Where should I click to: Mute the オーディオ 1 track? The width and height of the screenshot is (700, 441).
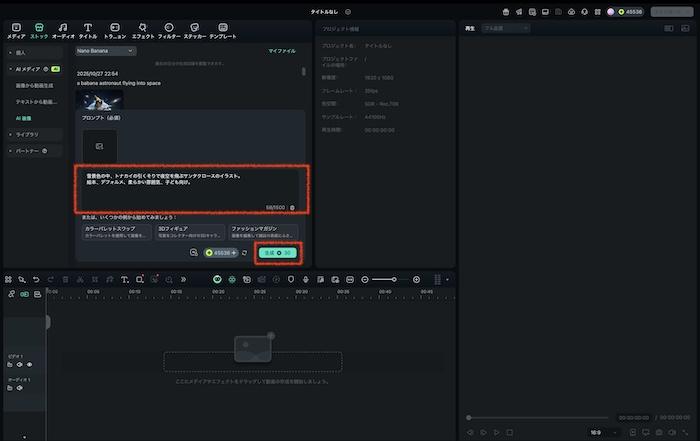[x=19, y=388]
